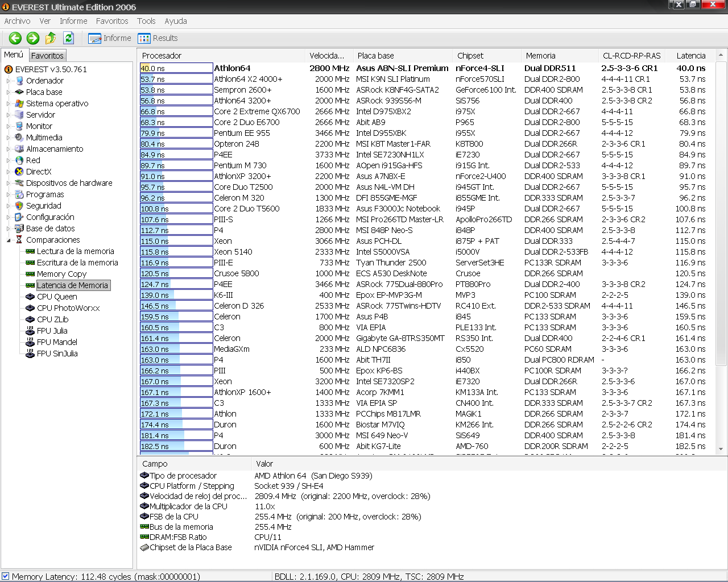
Task: Switch to the Menú sidebar tab
Action: (x=14, y=55)
